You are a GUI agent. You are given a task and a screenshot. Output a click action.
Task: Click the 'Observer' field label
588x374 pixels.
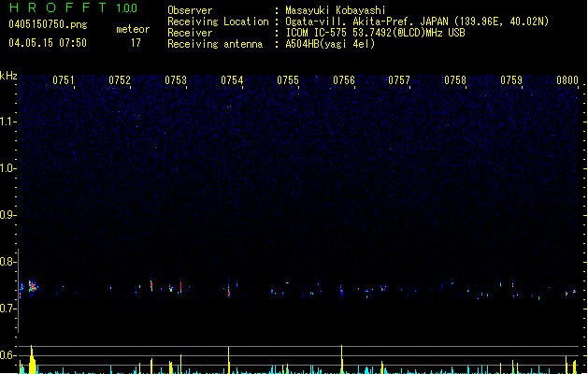(190, 10)
